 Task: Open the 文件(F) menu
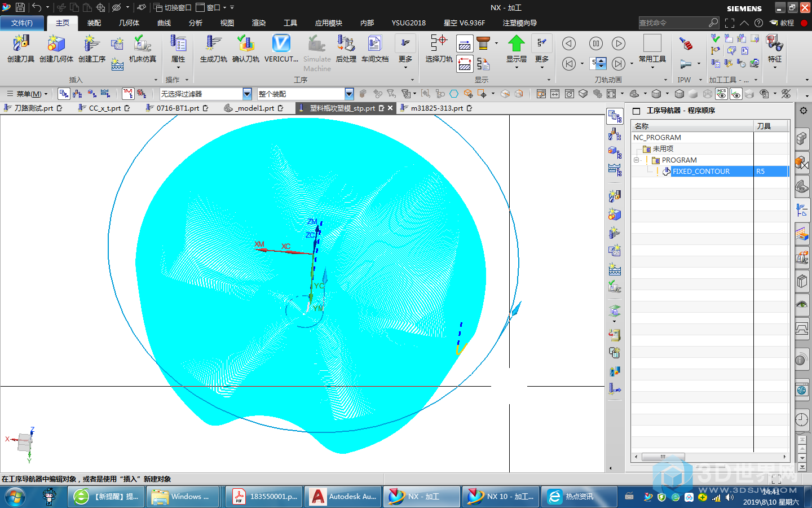coord(22,23)
